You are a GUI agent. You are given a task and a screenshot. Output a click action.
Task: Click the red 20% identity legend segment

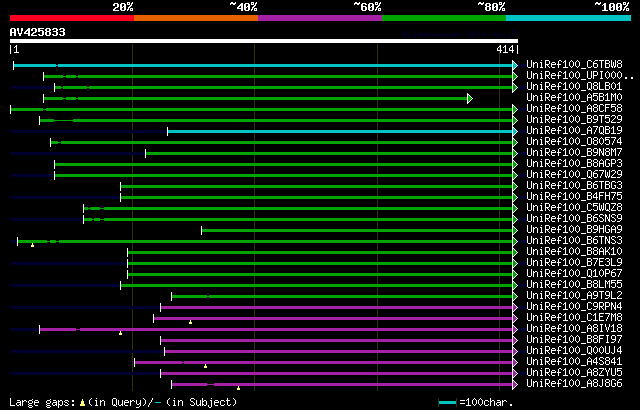point(72,18)
